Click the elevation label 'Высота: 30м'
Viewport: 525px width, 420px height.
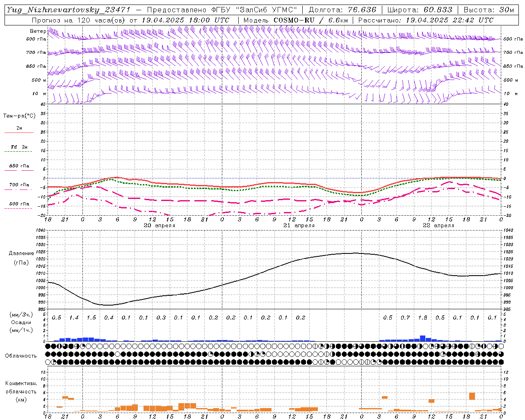coord(488,10)
